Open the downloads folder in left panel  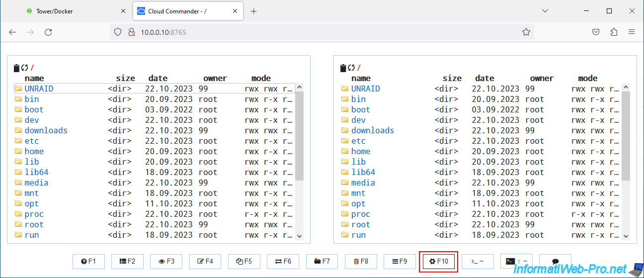point(46,130)
